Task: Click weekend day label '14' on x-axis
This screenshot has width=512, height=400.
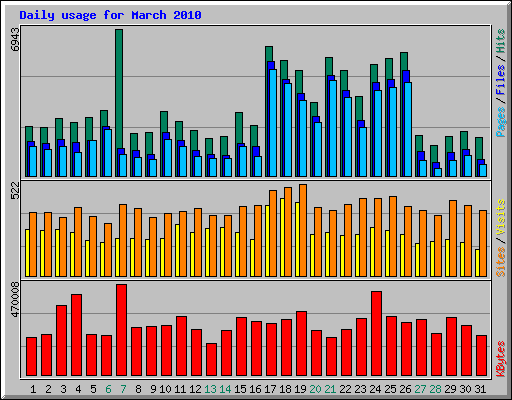Action: point(225,389)
